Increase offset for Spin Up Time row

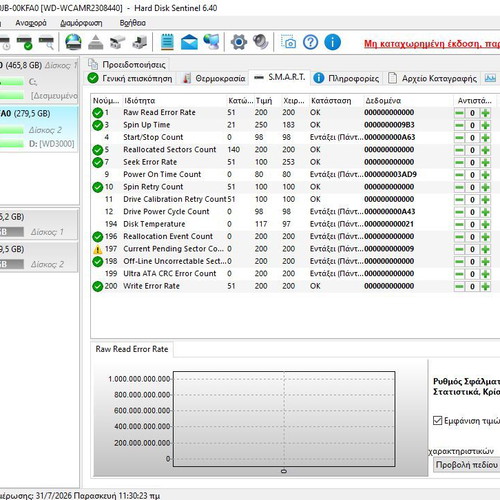pyautogui.click(x=485, y=125)
